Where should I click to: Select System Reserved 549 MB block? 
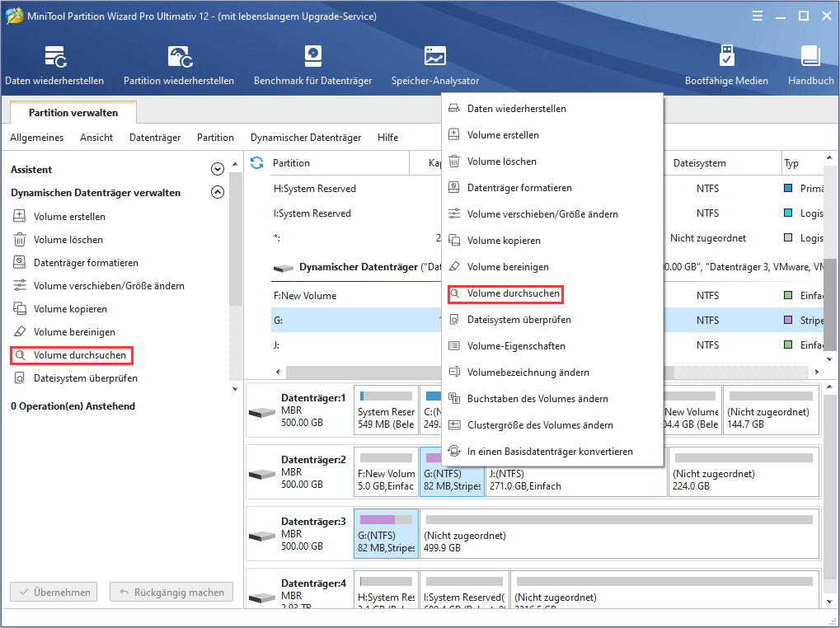coord(386,410)
